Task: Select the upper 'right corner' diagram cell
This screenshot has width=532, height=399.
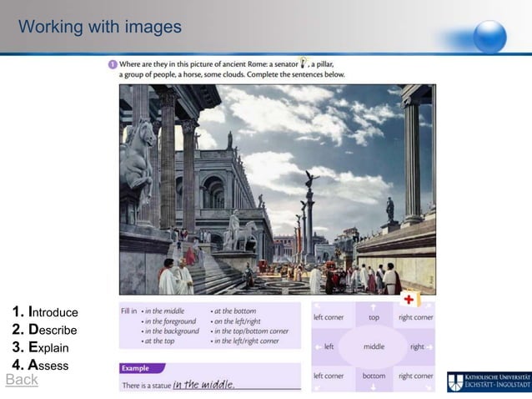Action: 415,317
